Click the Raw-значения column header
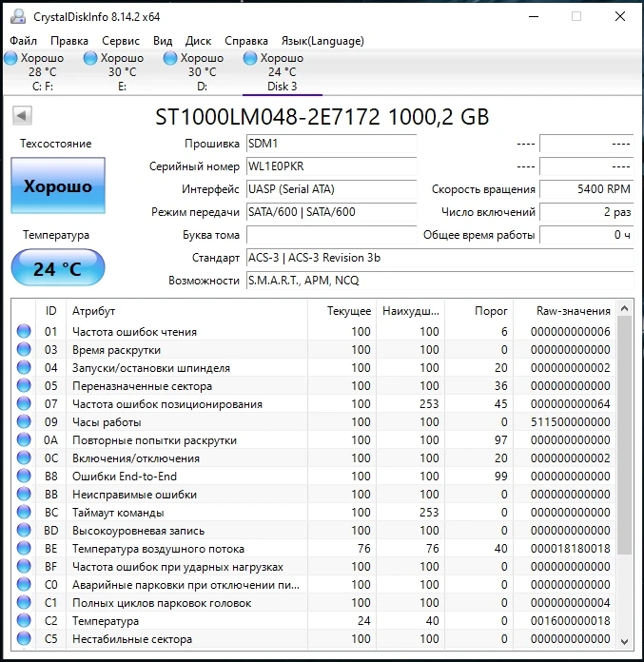This screenshot has width=644, height=662. tap(573, 311)
